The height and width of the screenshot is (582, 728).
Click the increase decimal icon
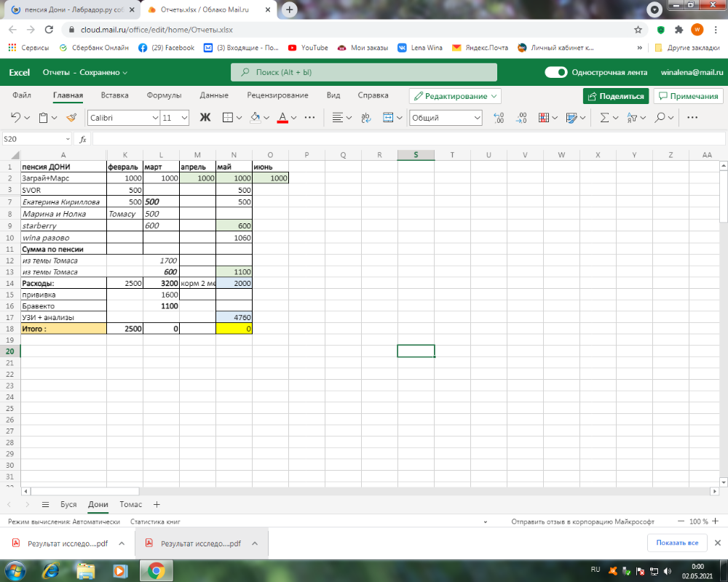(x=499, y=117)
